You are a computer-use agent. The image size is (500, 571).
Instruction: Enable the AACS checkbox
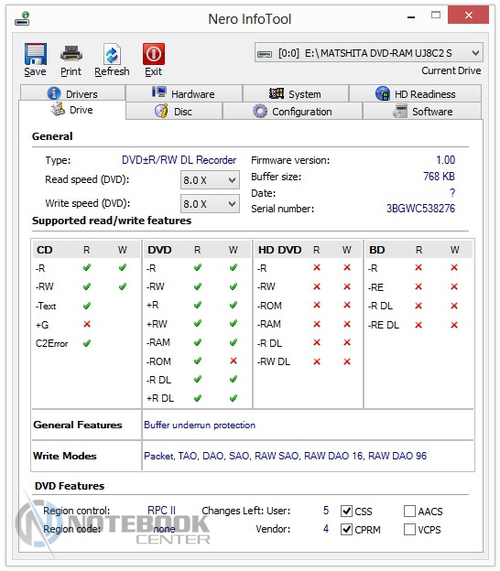[410, 511]
